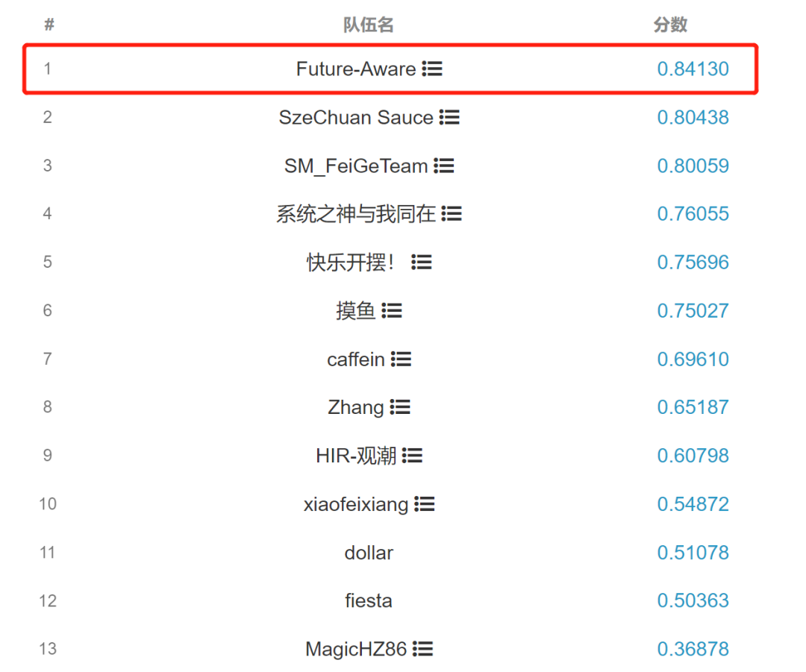Click the list icon beside xiaofeixiang
Screen dimensions: 806x672
[x=424, y=503]
